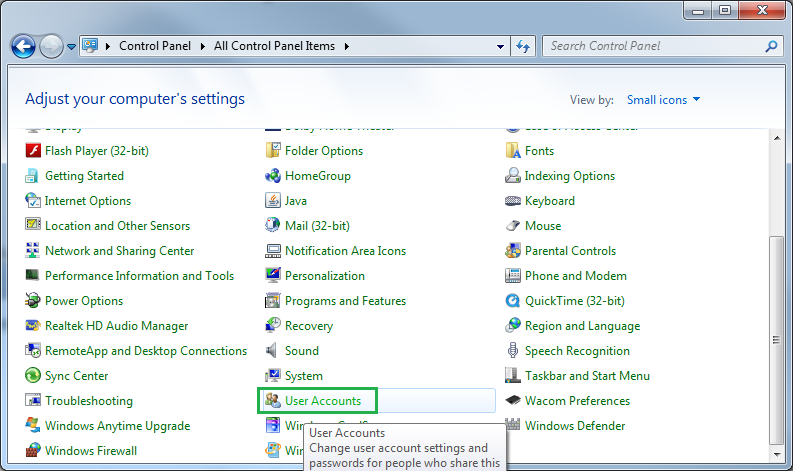The image size is (793, 471).
Task: Open Network and Sharing Center link
Action: pos(119,251)
